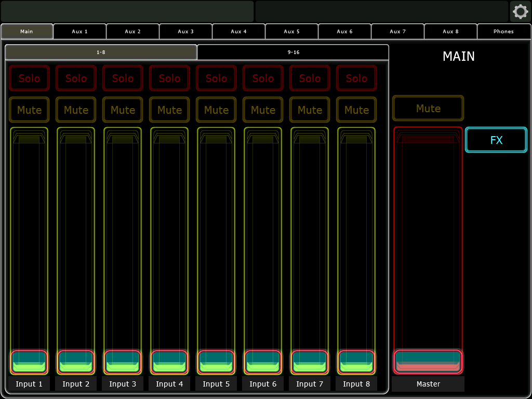Click the top-left empty display bar
This screenshot has width=532, height=399.
click(127, 11)
